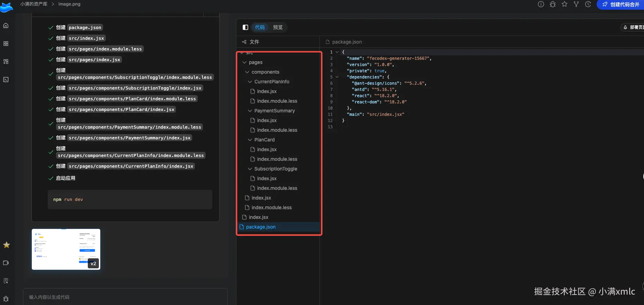Click the src/index.jsx chip in chat steps
Viewport: 644px width, 305px height.
tap(86, 38)
